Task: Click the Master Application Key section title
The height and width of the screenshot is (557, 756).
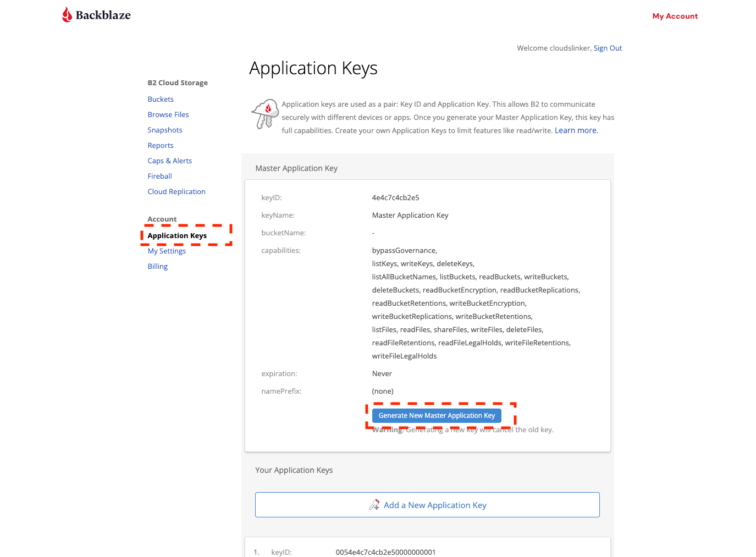Action: pyautogui.click(x=296, y=168)
